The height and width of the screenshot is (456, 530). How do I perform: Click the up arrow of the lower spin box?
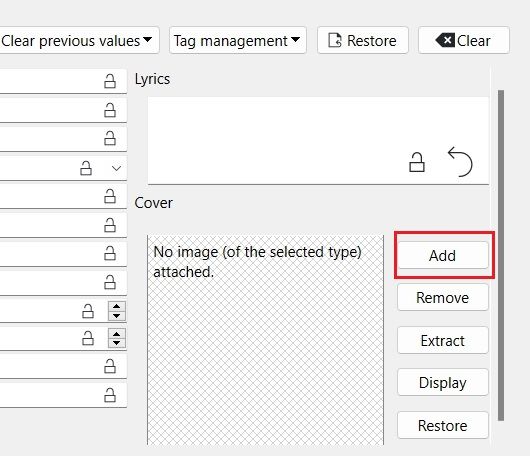(117, 334)
